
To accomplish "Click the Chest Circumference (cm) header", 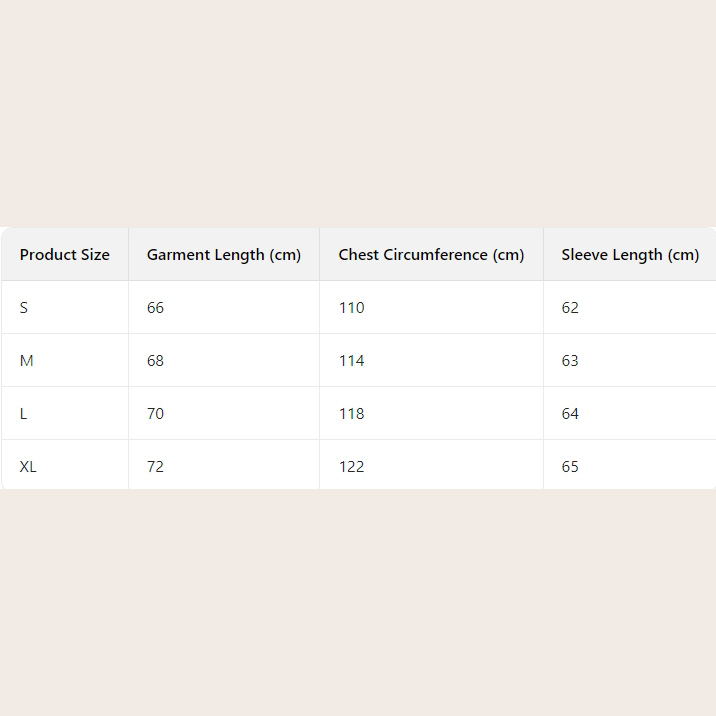I will point(431,255).
